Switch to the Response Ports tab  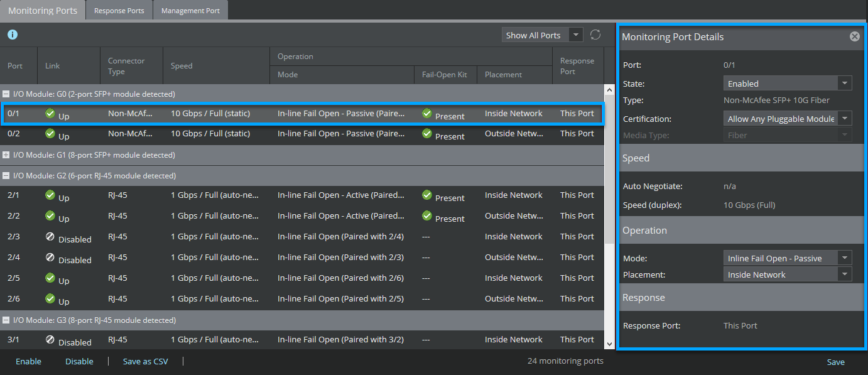[119, 11]
